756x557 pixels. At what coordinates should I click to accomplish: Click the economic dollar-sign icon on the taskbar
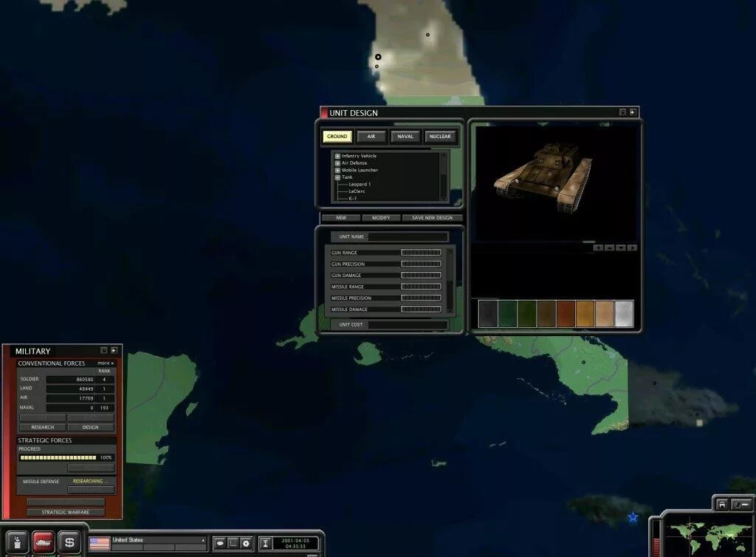[68, 543]
